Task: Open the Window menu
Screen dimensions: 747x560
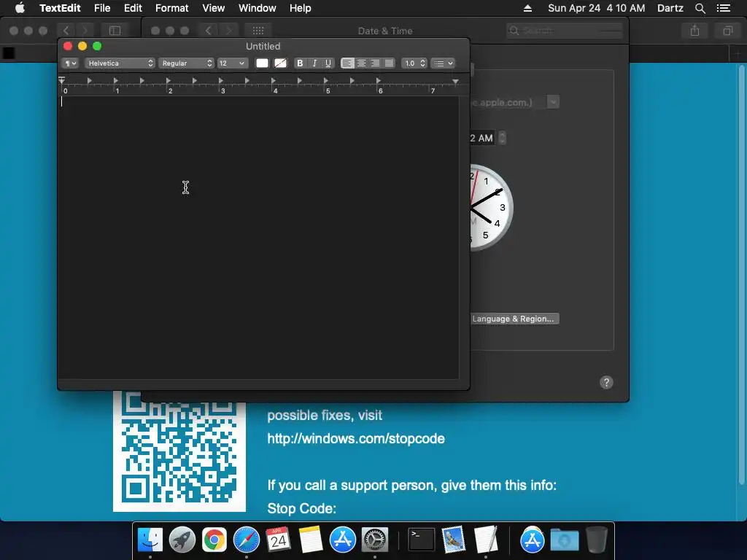Action: click(258, 8)
